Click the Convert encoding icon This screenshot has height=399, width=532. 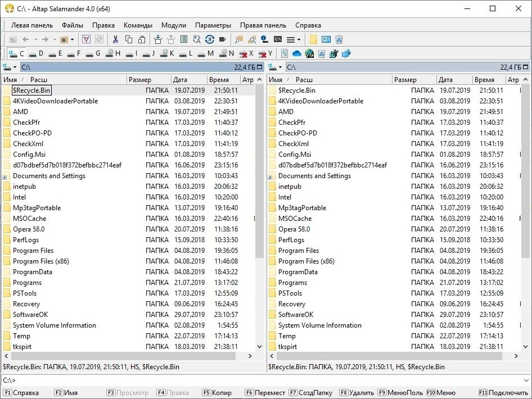pyautogui.click(x=210, y=40)
